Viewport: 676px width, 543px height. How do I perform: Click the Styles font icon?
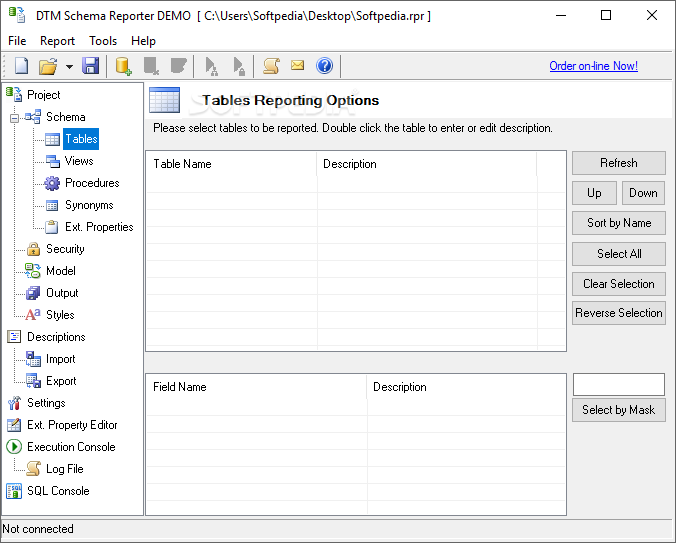[33, 315]
